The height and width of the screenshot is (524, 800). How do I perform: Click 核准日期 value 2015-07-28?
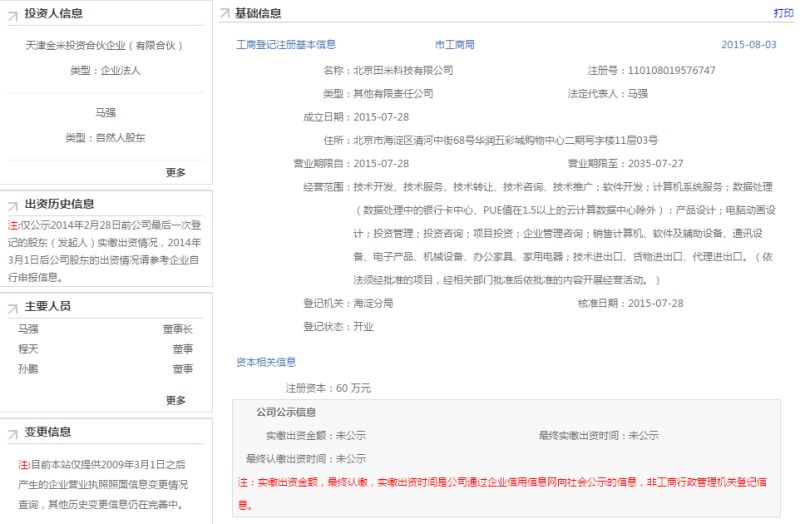[655, 303]
